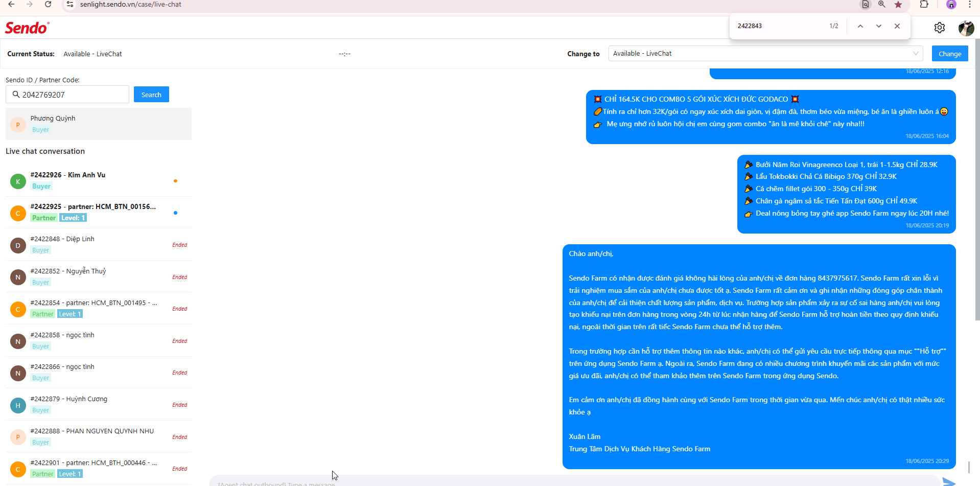Screen dimensions: 980x486
Task: Click the avatar of Kim Anh Vu conversation
Action: click(x=18, y=181)
